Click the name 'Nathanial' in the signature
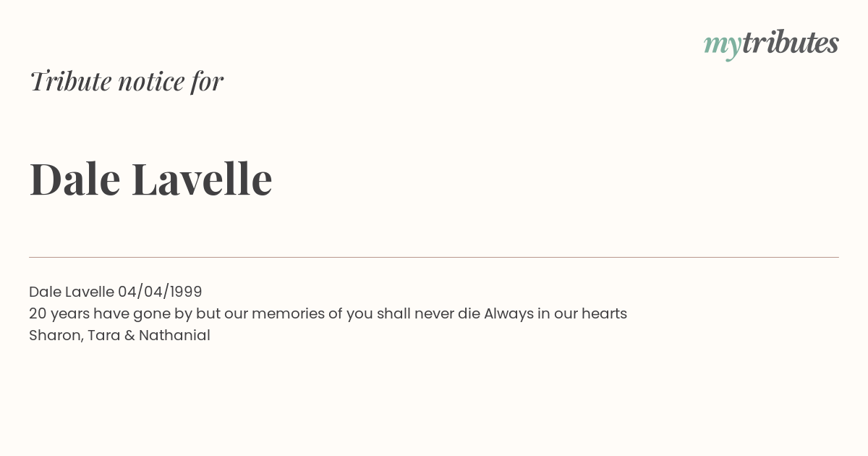 coord(174,335)
